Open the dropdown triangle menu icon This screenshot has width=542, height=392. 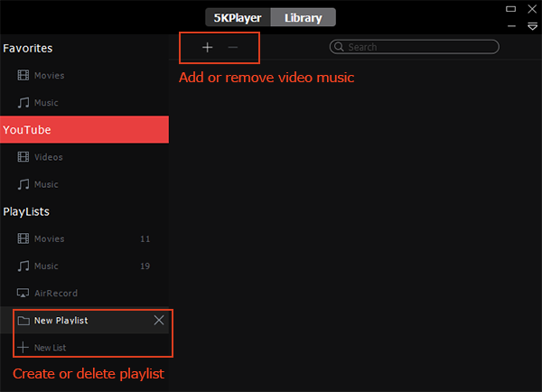click(532, 26)
